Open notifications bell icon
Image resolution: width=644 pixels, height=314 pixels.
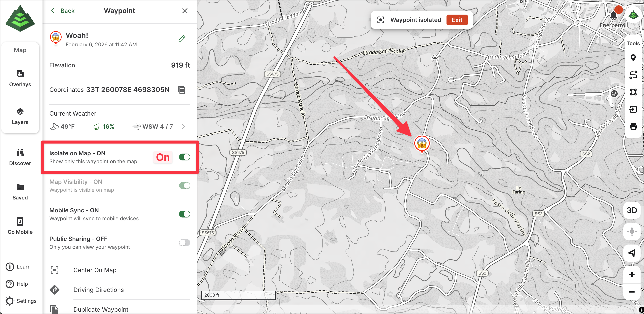[x=613, y=15]
